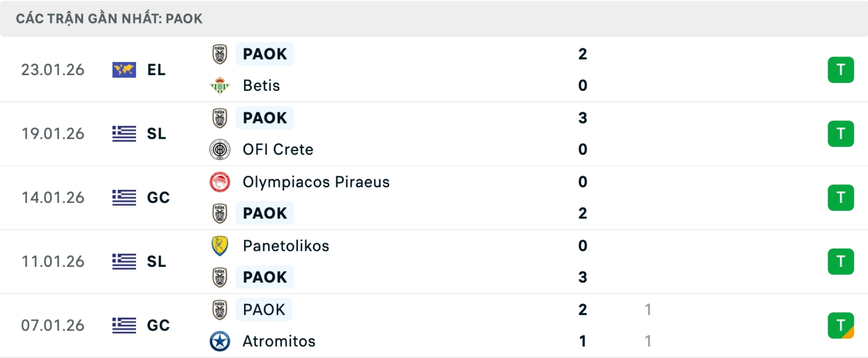Image resolution: width=868 pixels, height=358 pixels.
Task: Click the halftime score 1 beside PAOK 2
Action: 649,310
